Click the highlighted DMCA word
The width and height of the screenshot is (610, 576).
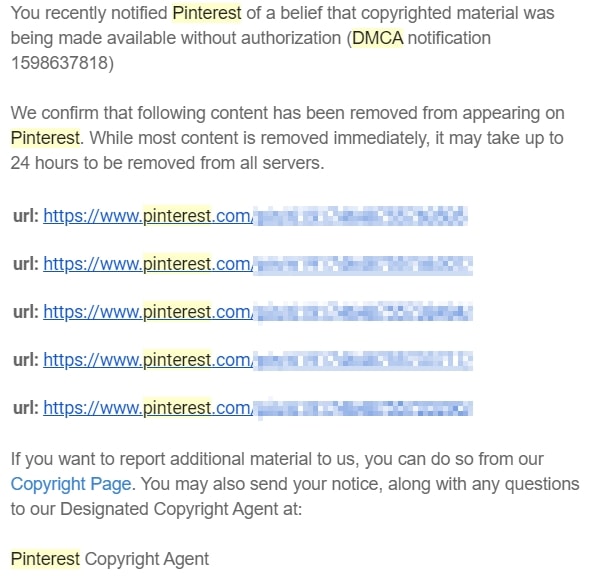pyautogui.click(x=377, y=38)
